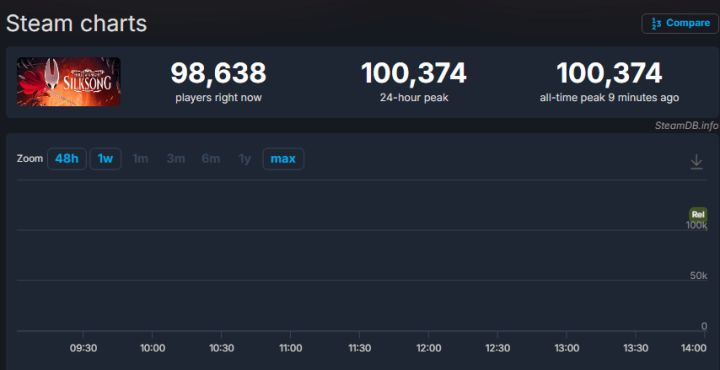Viewport: 720px width, 370px height.
Task: Click the 14:00 time axis label
Action: (693, 348)
